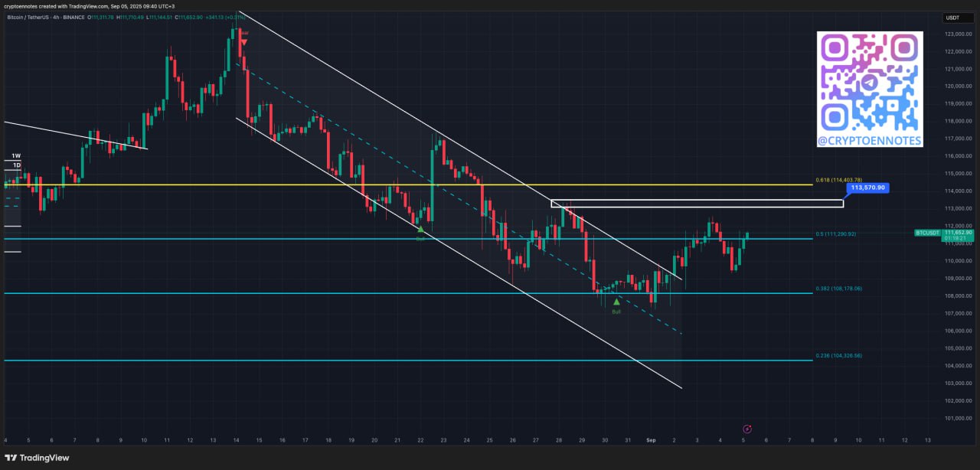Click the yellow 0.618 horizontal line
This screenshot has width=980, height=470.
coord(407,184)
